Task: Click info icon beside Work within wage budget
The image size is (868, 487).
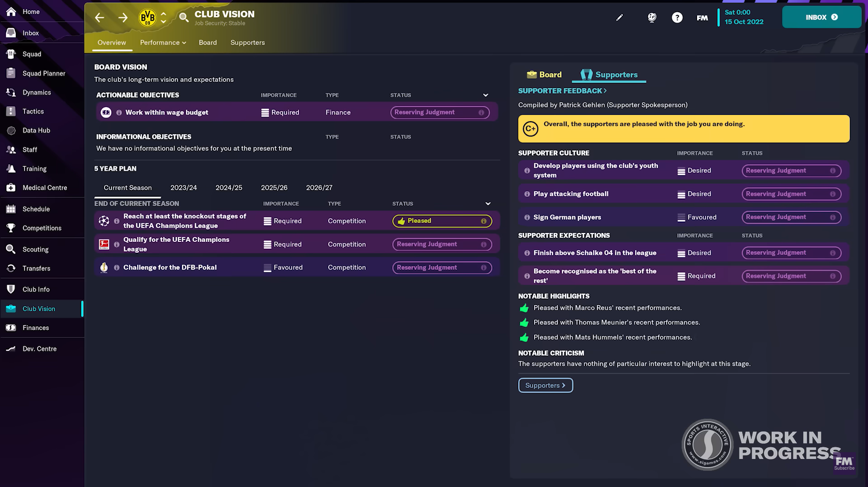Action: click(x=119, y=113)
